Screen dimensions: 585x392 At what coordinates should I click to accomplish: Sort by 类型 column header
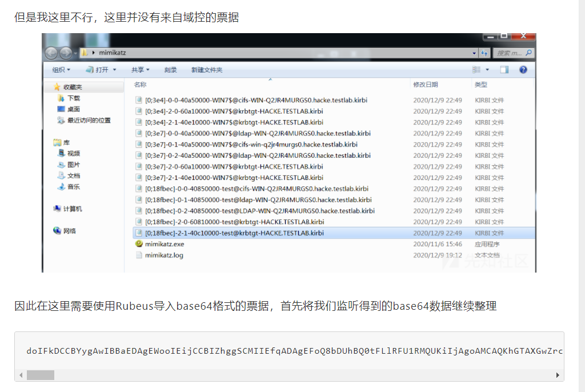pyautogui.click(x=481, y=85)
